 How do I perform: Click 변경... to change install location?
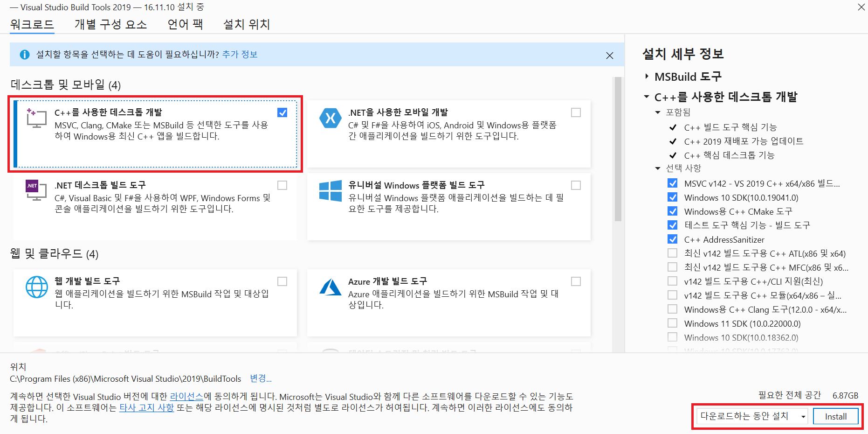pos(261,378)
